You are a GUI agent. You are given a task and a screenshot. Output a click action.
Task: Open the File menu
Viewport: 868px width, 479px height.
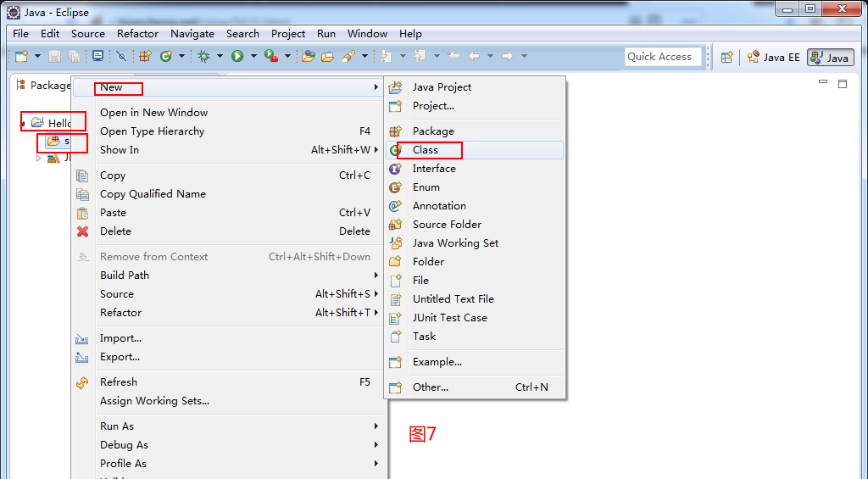tap(20, 34)
